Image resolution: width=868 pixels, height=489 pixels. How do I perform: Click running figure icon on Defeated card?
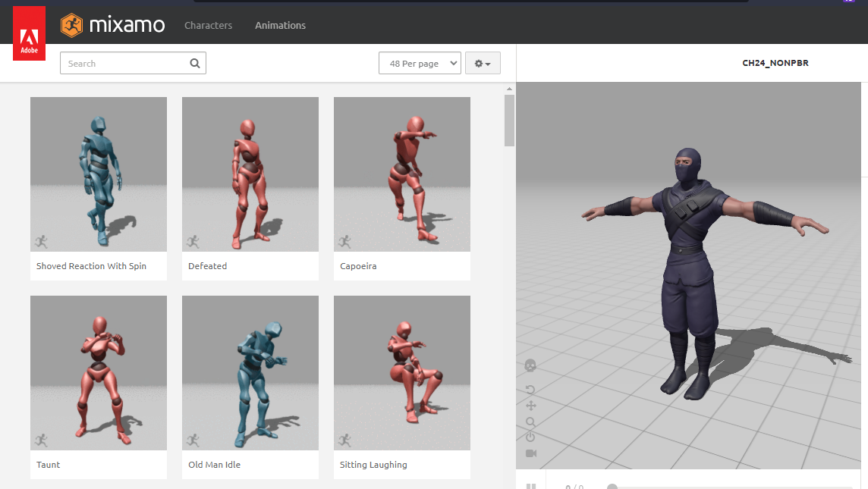point(193,241)
